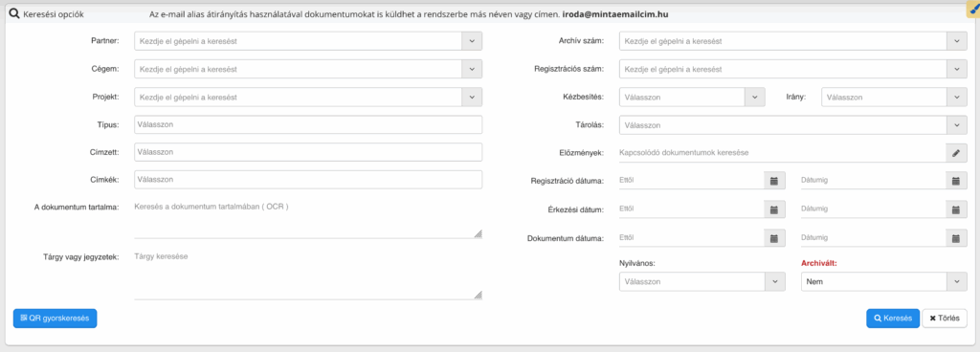Click the Regisztráció dátuma Ettől field

pos(691,181)
